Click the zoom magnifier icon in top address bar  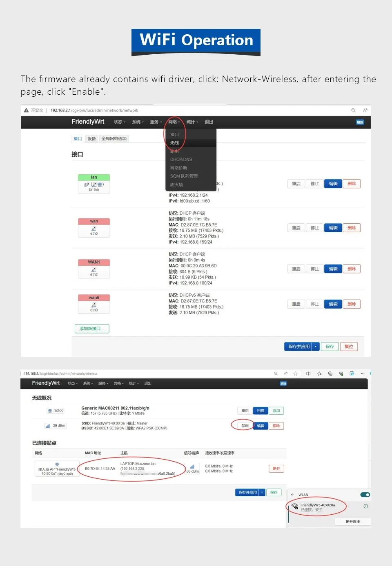tap(353, 110)
